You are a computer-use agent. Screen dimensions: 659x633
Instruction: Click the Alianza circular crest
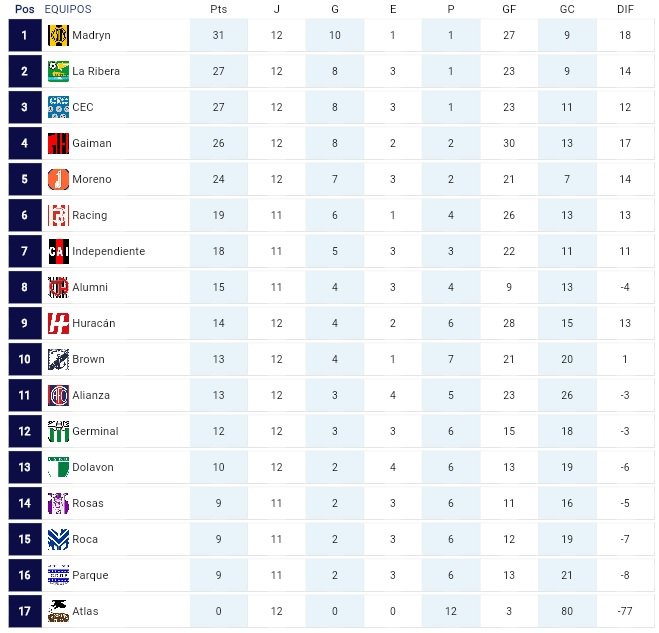click(x=58, y=396)
